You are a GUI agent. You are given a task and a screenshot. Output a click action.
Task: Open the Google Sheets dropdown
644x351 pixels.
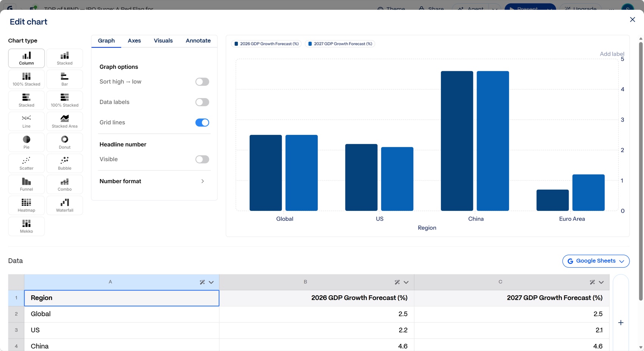point(596,261)
